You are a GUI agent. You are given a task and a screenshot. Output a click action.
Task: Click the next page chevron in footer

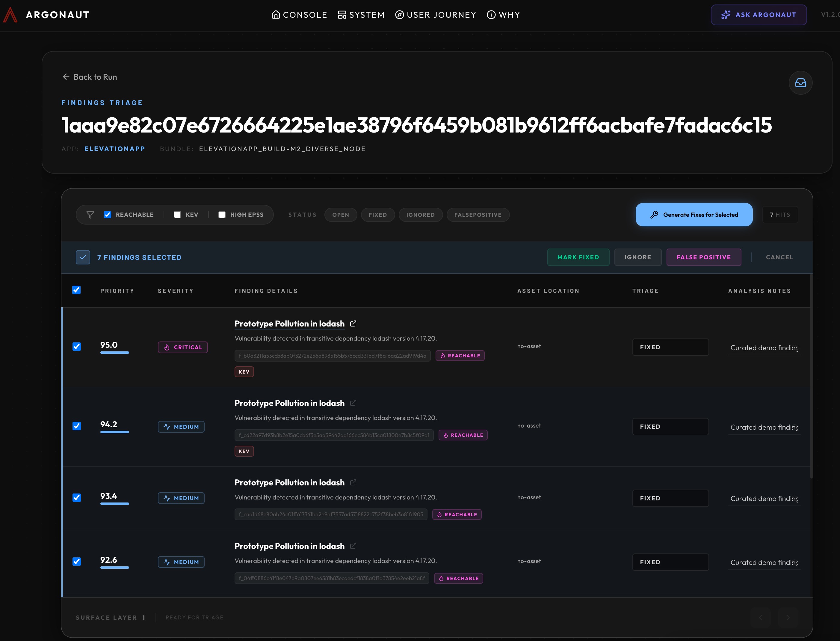(x=788, y=617)
